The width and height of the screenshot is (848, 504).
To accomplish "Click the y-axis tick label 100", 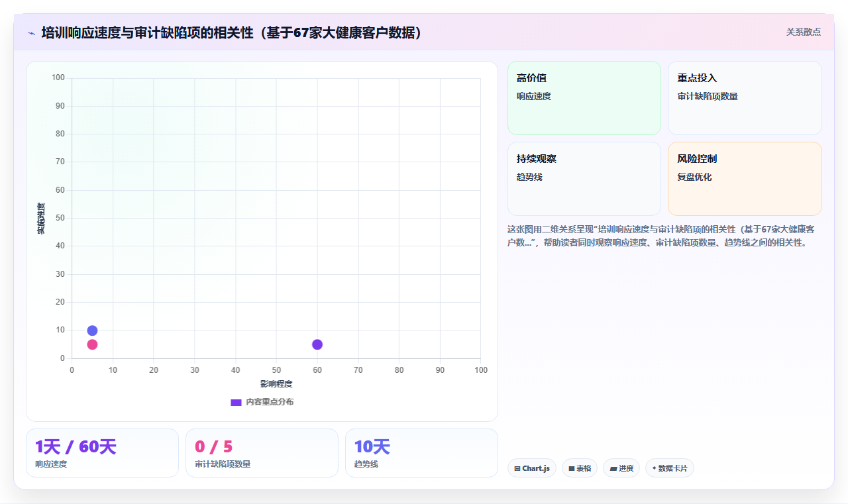I will 58,78.
